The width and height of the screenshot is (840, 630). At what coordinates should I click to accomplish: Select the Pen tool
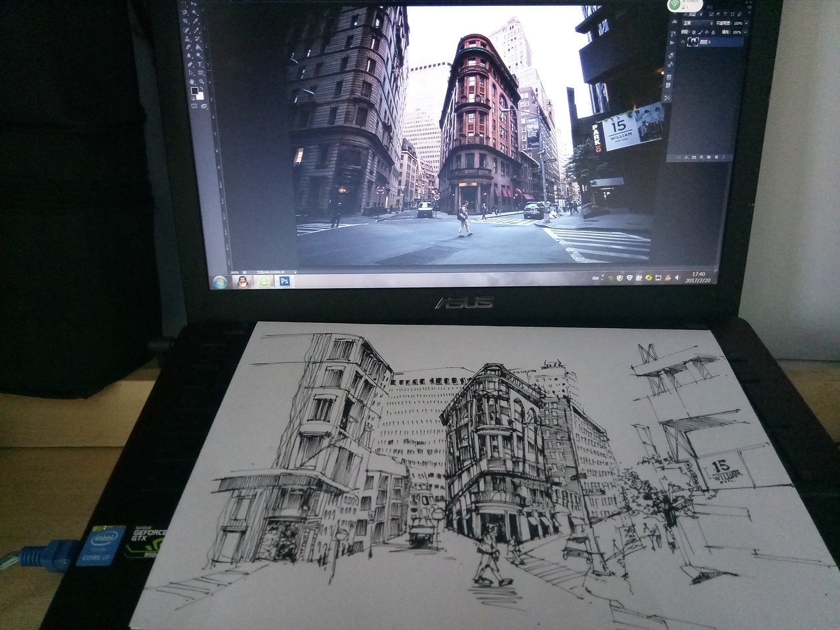pyautogui.click(x=190, y=64)
